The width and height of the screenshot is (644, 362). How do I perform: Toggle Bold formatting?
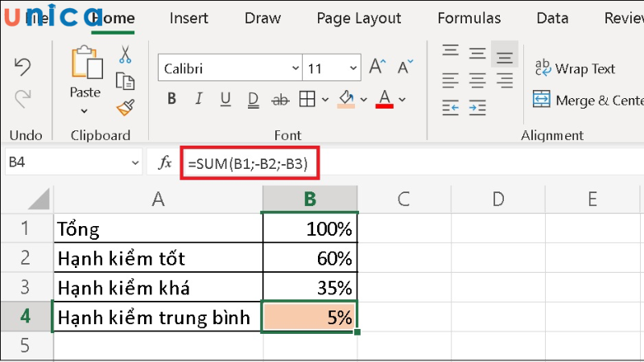tap(171, 100)
